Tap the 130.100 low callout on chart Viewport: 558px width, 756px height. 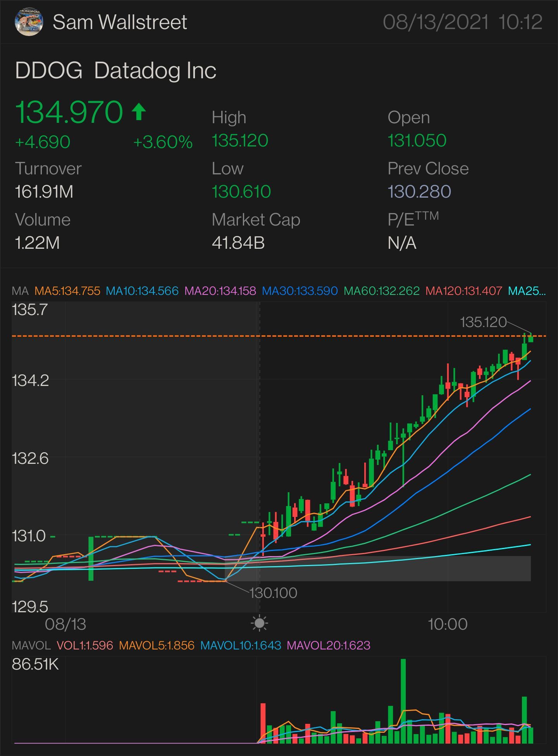tap(273, 593)
